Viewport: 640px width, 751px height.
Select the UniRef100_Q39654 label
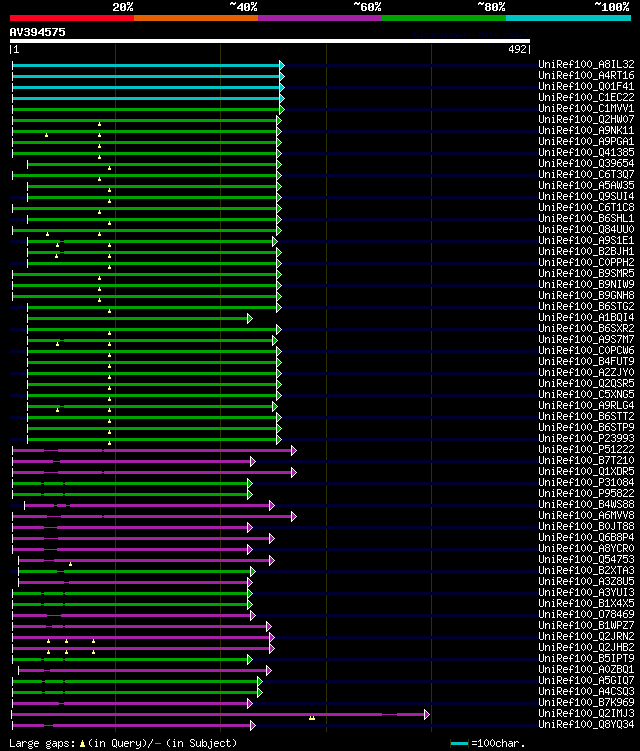click(586, 163)
